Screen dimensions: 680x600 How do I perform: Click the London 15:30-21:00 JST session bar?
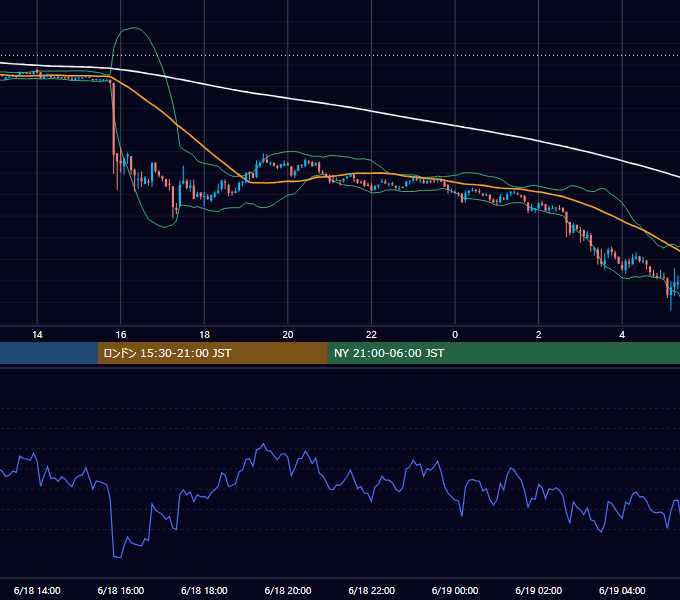click(212, 353)
